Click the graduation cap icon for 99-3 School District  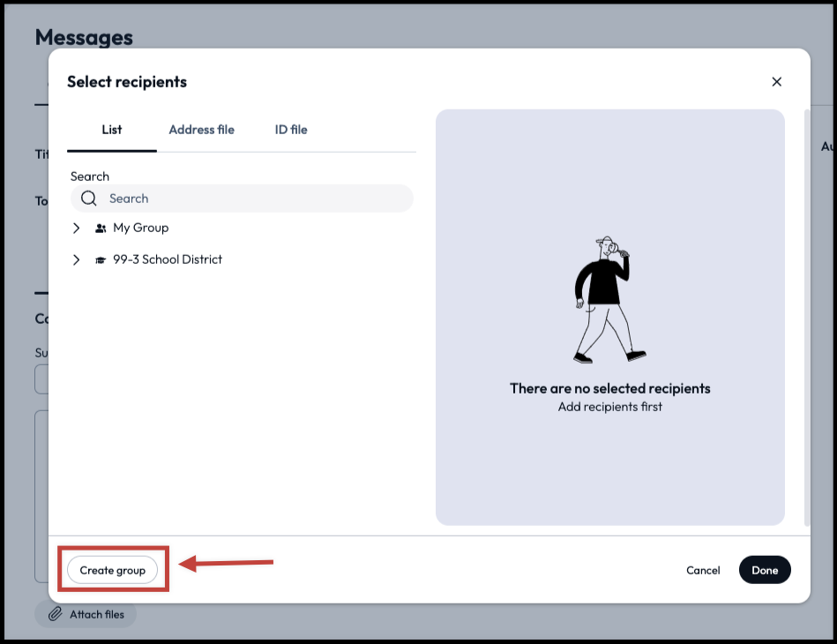tap(100, 259)
